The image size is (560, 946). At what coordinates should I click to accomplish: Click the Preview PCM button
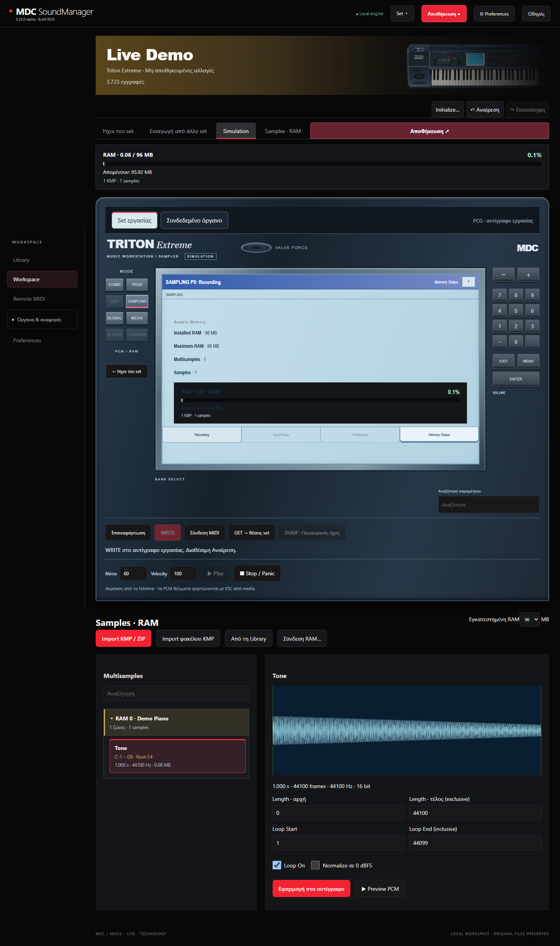point(380,889)
